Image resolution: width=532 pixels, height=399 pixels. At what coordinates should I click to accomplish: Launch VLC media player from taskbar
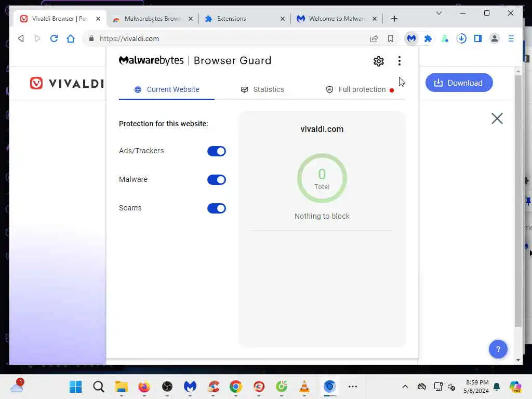[x=304, y=387]
